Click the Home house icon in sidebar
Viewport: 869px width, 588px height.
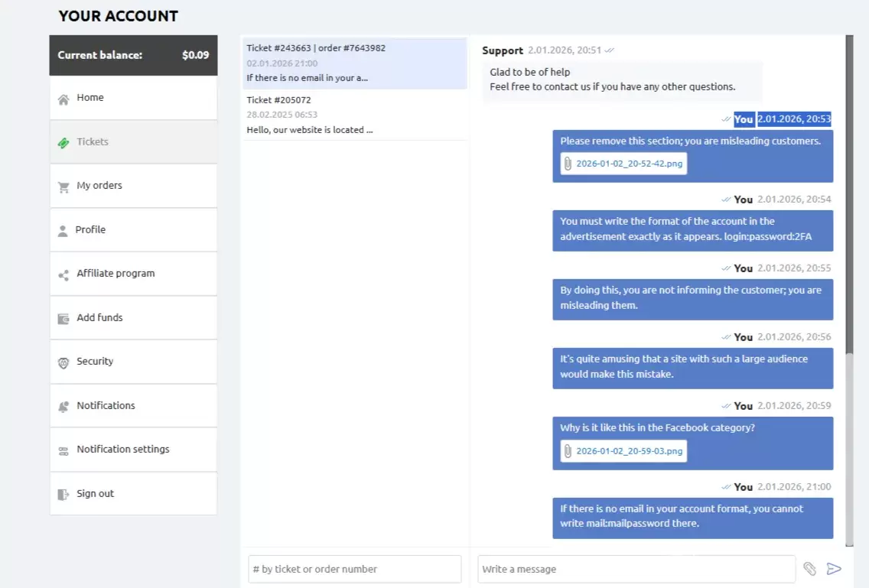click(x=63, y=99)
